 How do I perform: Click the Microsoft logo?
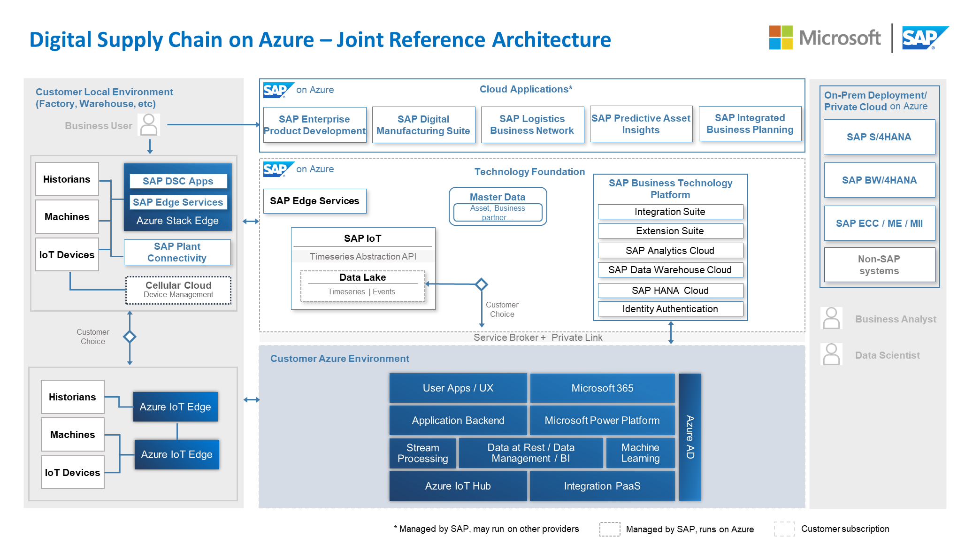[x=825, y=38]
